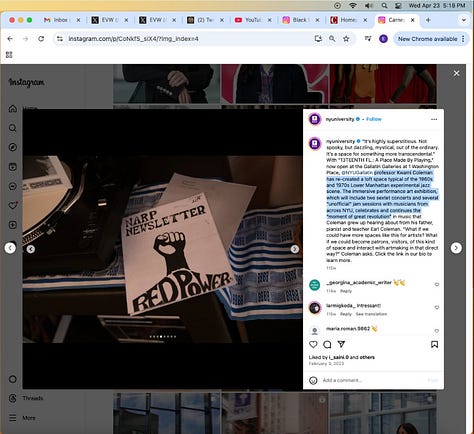The image size is (474, 434).
Task: Like the _georgina_academic_writer comment
Action: [x=437, y=285]
